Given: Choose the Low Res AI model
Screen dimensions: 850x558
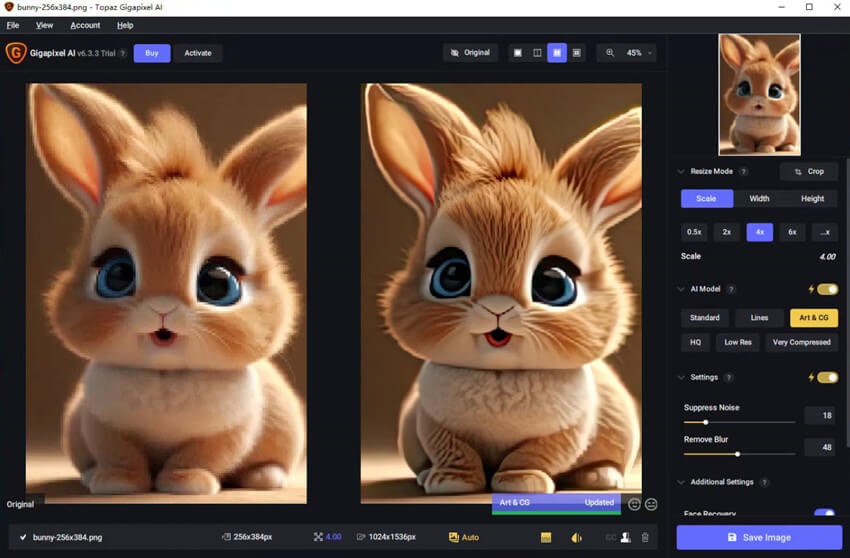Looking at the screenshot, I should pos(738,342).
